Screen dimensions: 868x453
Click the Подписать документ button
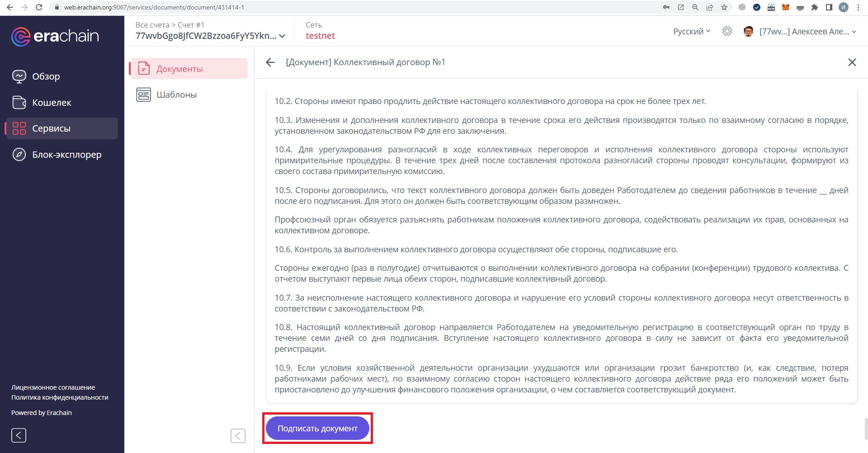[317, 428]
